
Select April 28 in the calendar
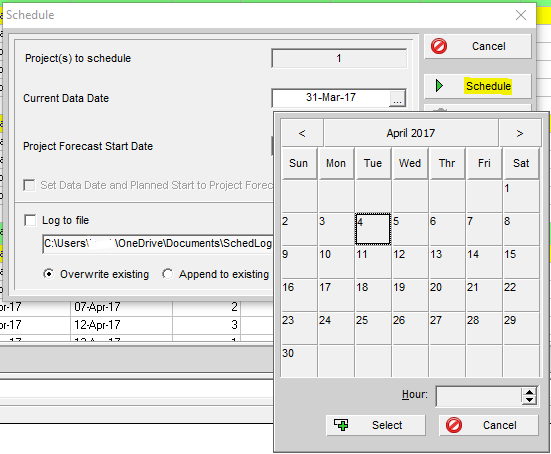484,328
